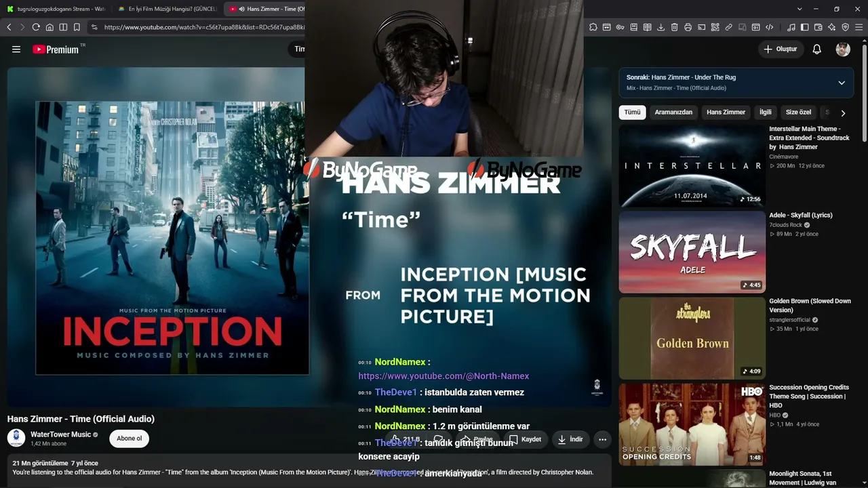
Task: Open the Golden Brown video thumbnail
Action: pos(692,338)
